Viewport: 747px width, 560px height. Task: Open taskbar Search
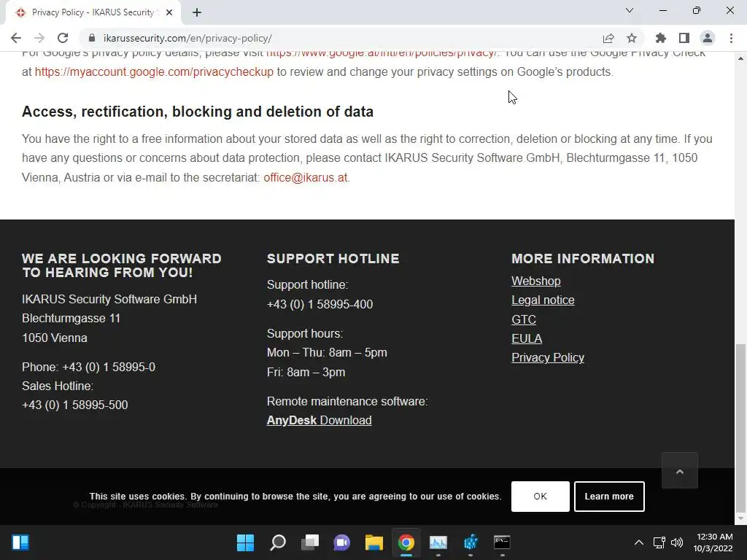pos(278,542)
